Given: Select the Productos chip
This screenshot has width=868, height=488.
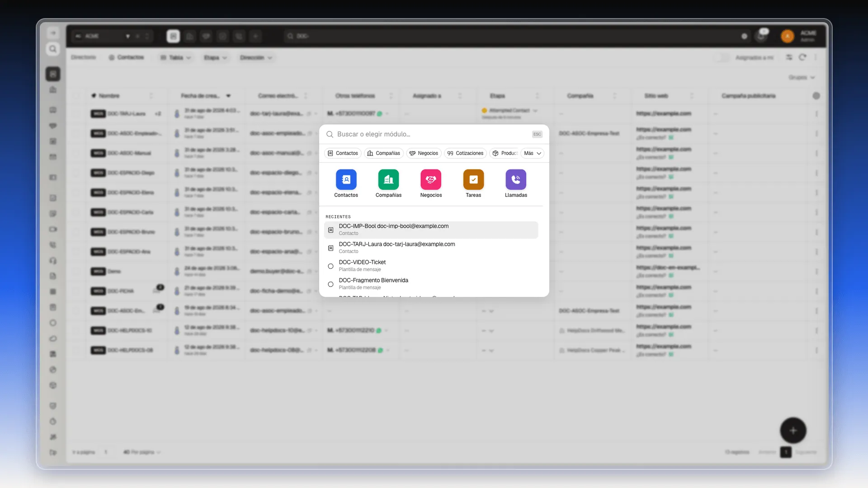Looking at the screenshot, I should click(x=504, y=153).
